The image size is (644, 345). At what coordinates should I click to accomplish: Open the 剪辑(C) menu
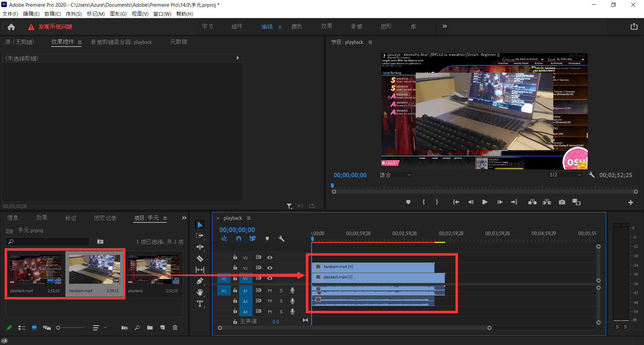(x=52, y=14)
